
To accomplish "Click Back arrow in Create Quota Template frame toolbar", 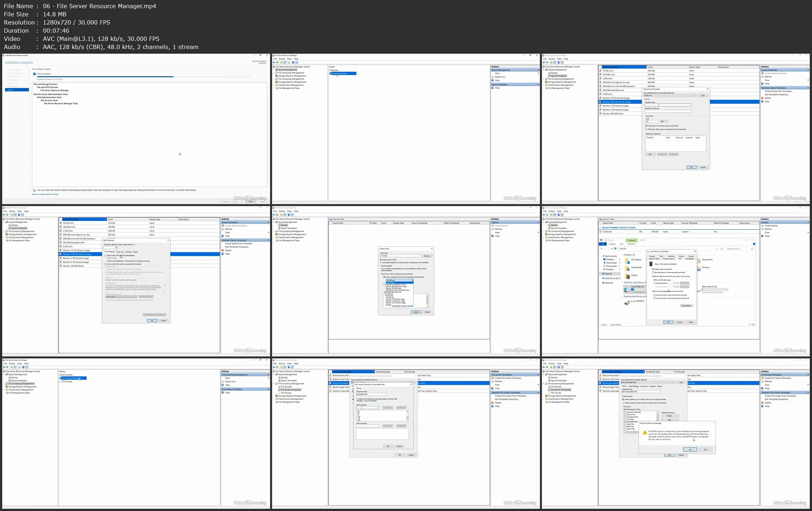I will 544,62.
